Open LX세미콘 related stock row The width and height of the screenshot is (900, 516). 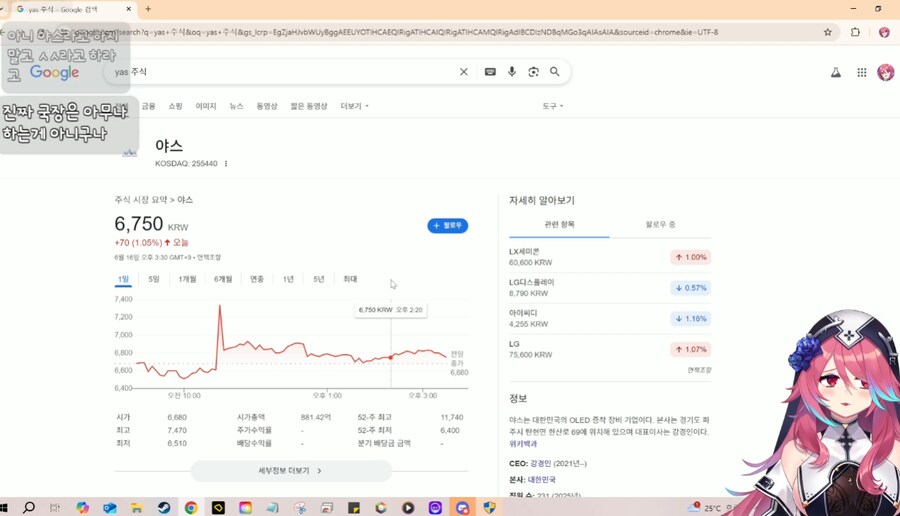coord(610,257)
